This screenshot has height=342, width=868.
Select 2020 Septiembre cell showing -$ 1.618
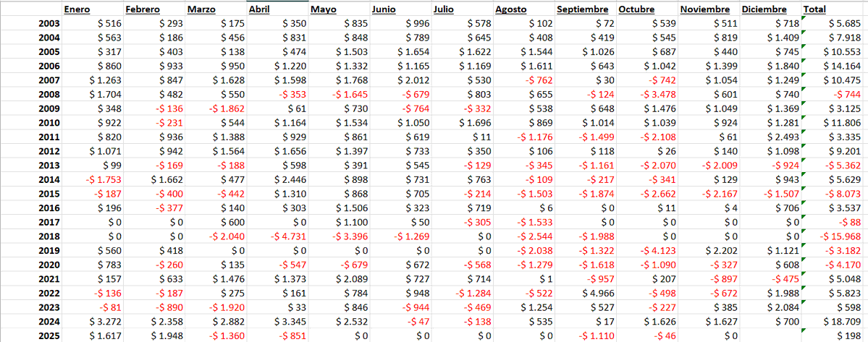point(586,265)
